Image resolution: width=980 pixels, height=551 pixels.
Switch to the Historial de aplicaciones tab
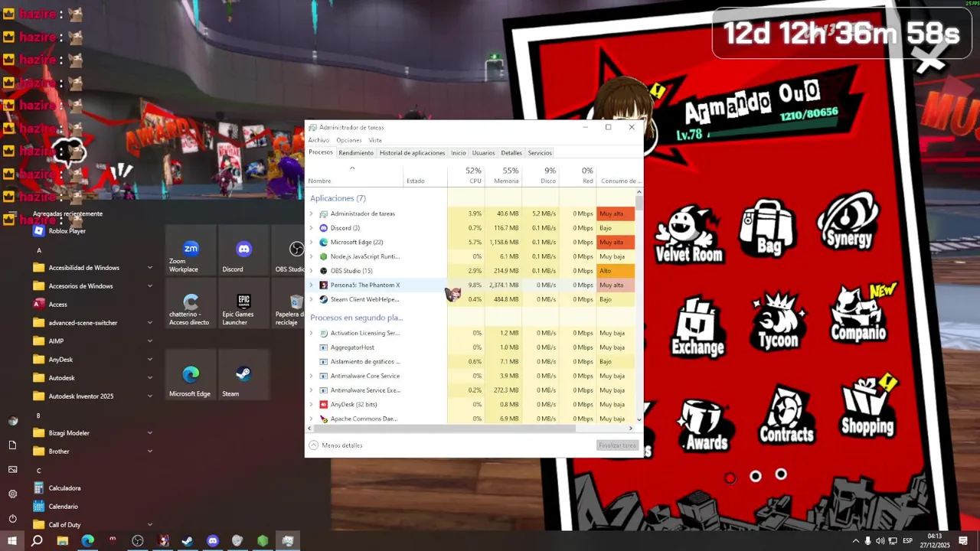click(x=412, y=153)
